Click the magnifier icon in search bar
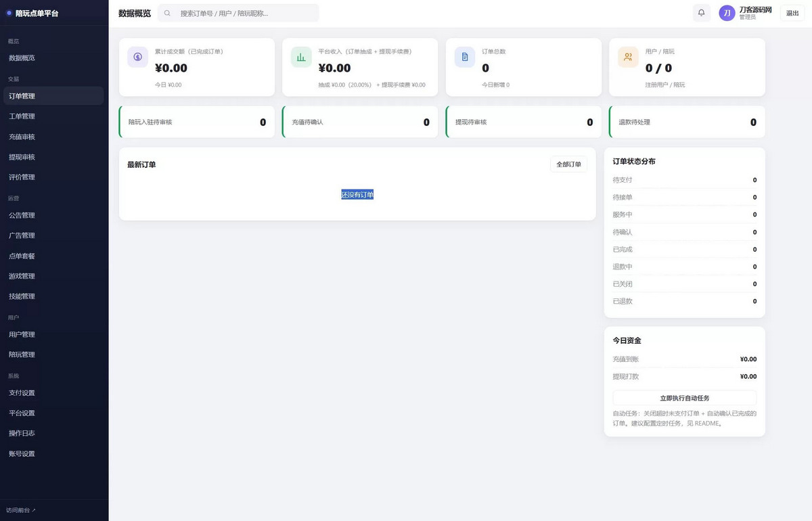 tap(167, 13)
